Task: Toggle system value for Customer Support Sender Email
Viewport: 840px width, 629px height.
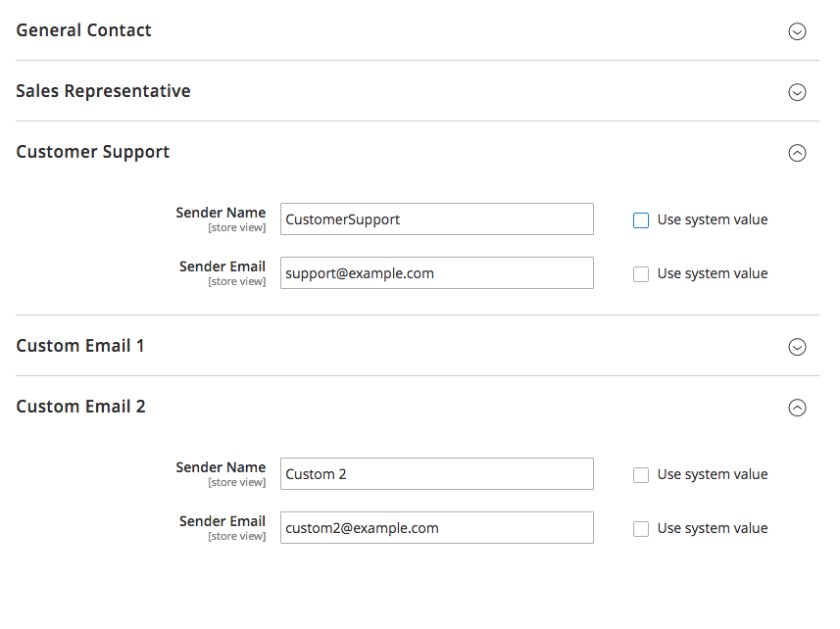Action: pyautogui.click(x=641, y=274)
